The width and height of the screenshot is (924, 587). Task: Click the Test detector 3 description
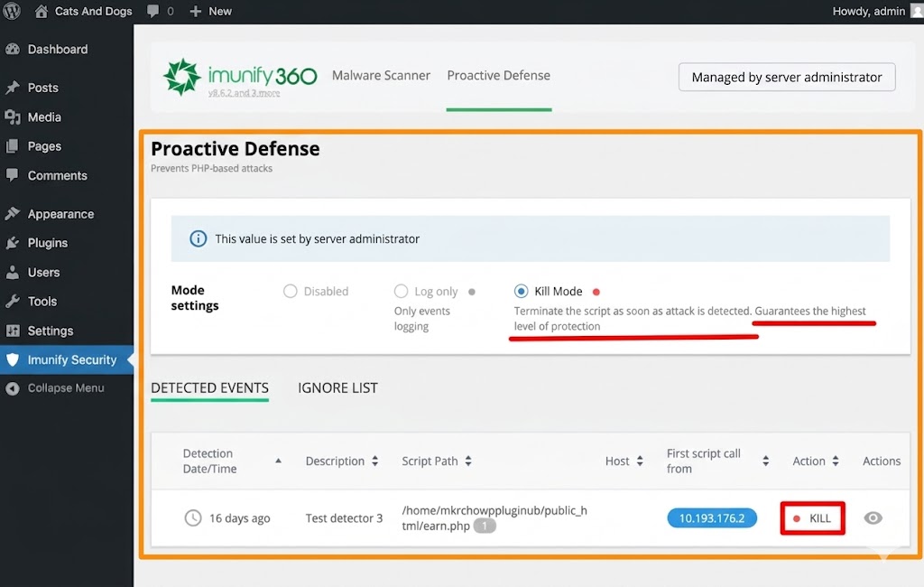[344, 518]
